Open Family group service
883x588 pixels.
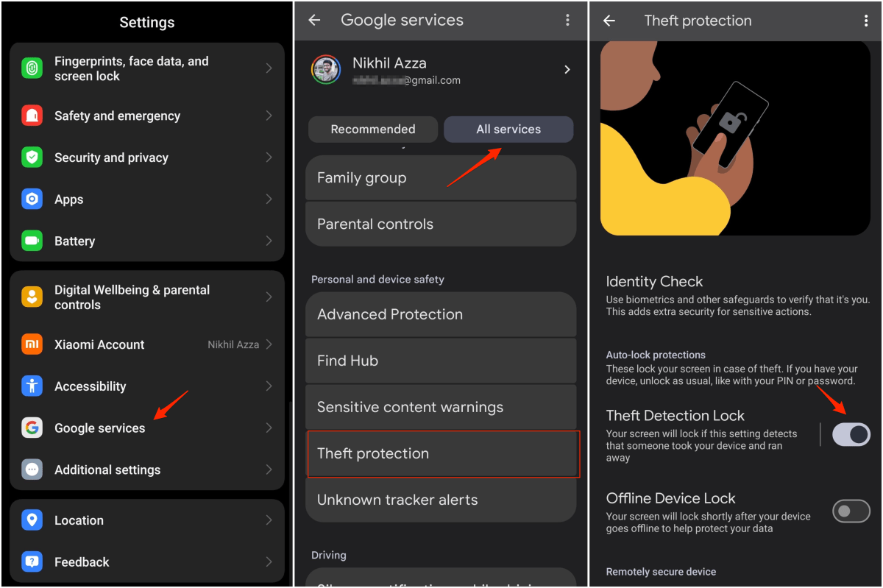[441, 177]
